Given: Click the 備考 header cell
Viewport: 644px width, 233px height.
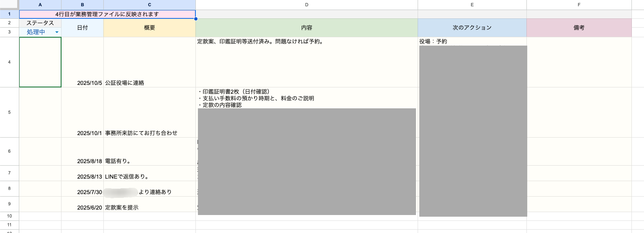Looking at the screenshot, I should [579, 28].
